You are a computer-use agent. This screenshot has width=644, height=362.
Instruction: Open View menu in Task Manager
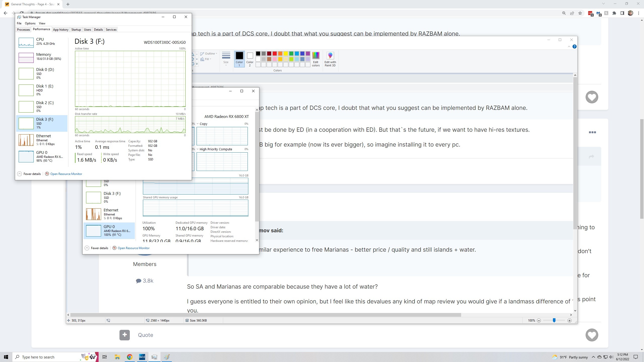[x=42, y=23]
